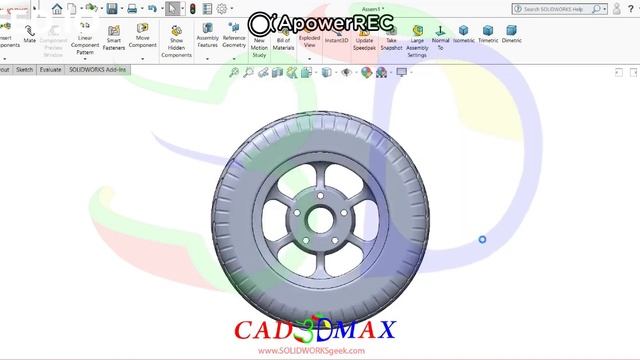Click the user login icon
640x360 pixels.
617,9
